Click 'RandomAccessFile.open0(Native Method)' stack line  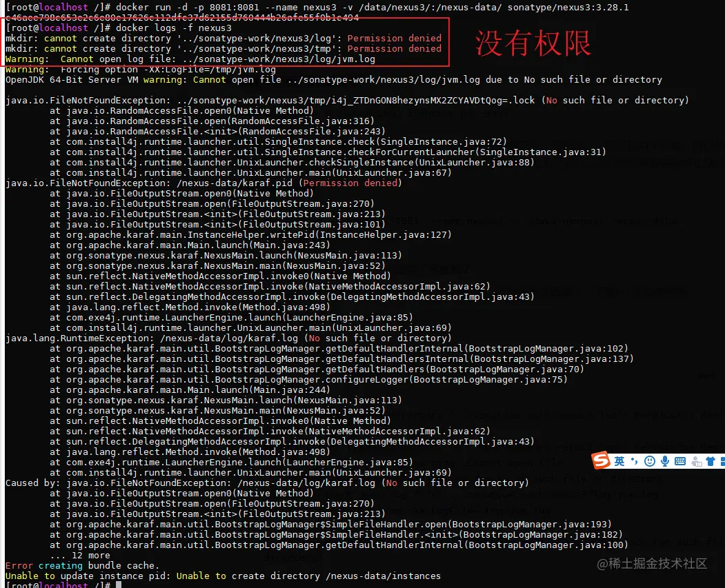tap(181, 110)
